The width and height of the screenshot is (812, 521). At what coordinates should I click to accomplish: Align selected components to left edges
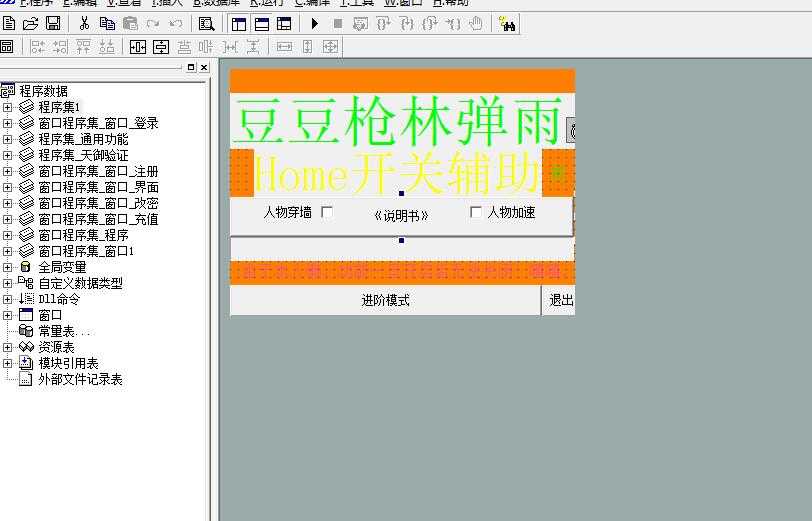tap(37, 47)
